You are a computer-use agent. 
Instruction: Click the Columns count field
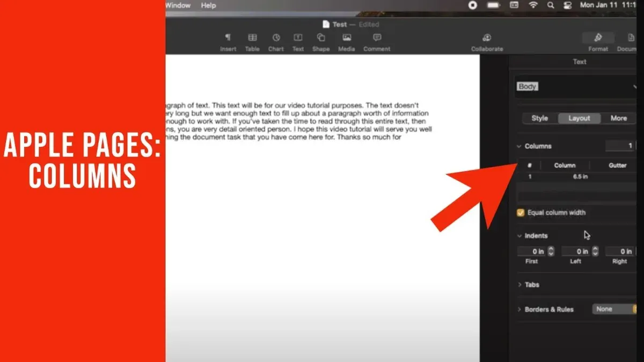[620, 146]
